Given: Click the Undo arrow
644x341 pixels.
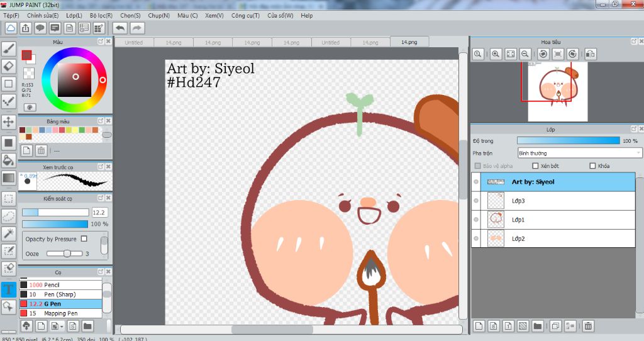Looking at the screenshot, I should coord(120,28).
